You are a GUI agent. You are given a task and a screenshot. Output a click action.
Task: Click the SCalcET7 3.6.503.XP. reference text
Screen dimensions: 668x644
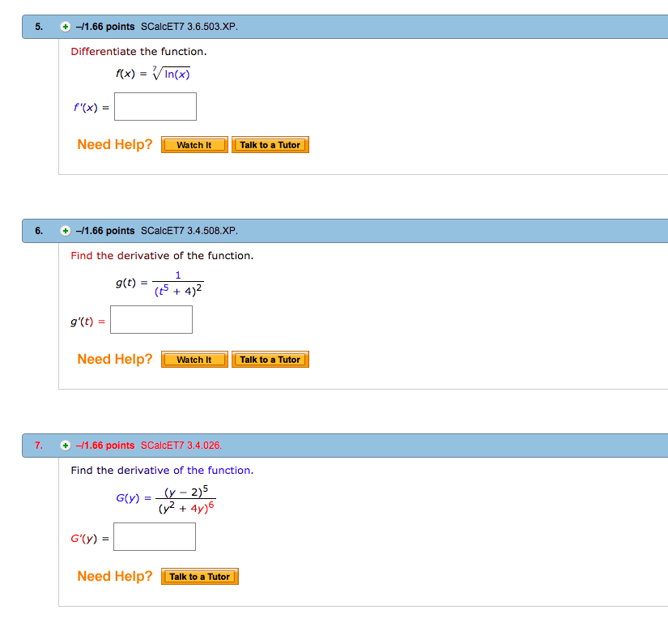189,27
